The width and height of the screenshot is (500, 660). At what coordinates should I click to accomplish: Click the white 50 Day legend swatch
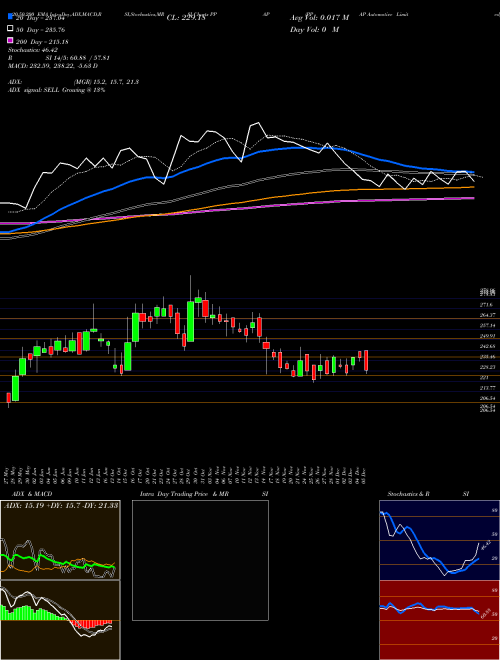[x=10, y=29]
